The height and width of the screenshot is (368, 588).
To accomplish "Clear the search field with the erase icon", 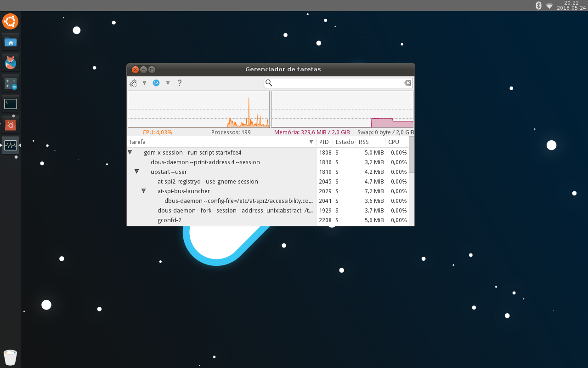I will pyautogui.click(x=407, y=83).
